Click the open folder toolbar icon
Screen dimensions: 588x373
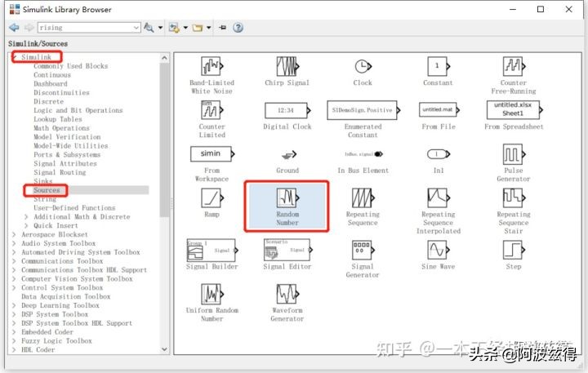point(198,28)
